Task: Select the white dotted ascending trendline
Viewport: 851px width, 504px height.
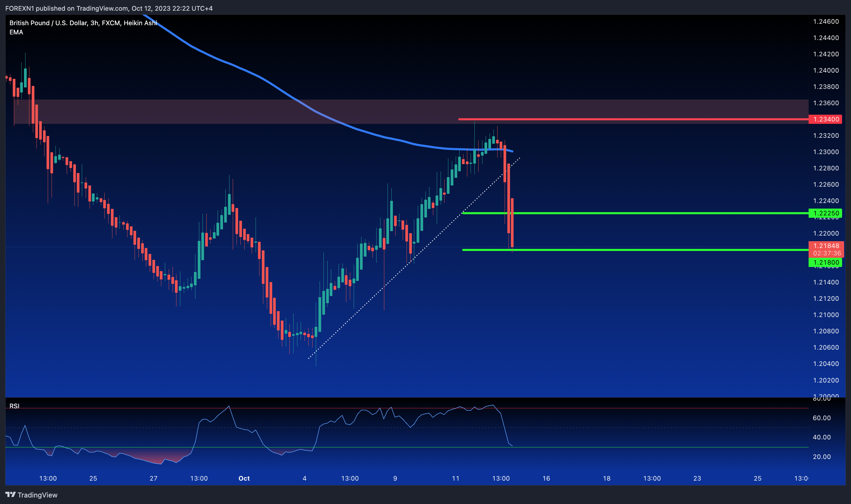Action: (414, 258)
